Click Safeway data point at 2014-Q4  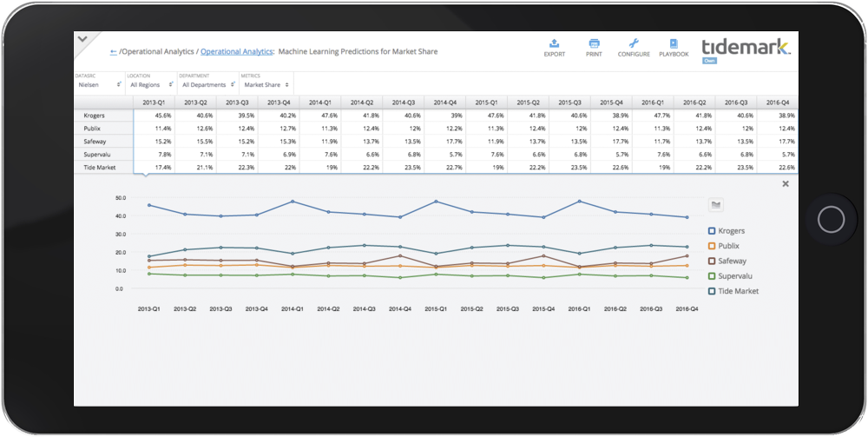(x=400, y=256)
